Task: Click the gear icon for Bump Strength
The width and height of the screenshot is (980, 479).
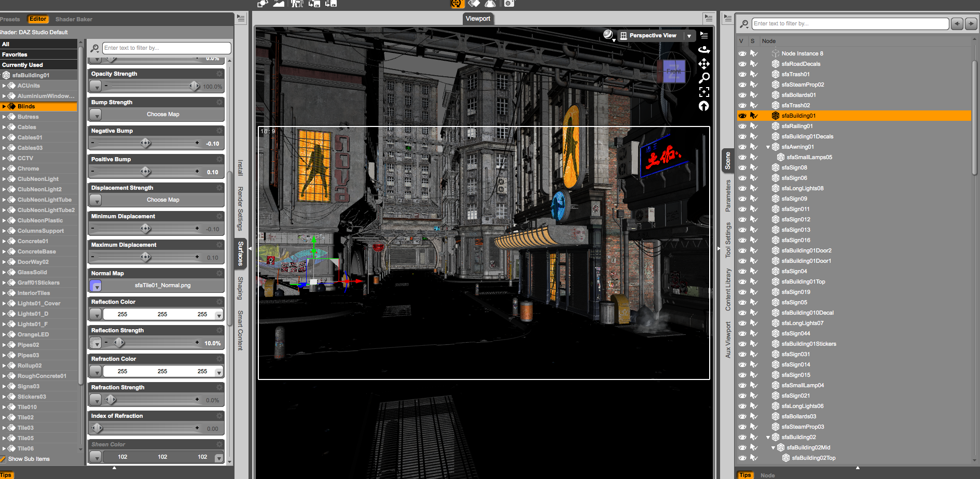Action: click(219, 102)
